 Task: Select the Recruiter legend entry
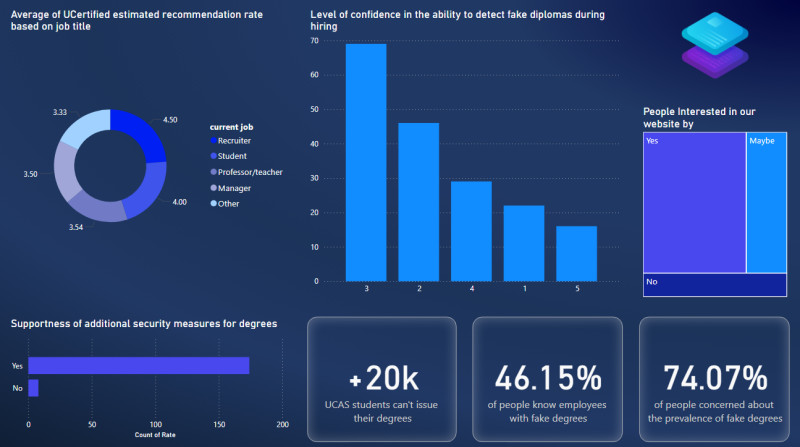pos(233,141)
